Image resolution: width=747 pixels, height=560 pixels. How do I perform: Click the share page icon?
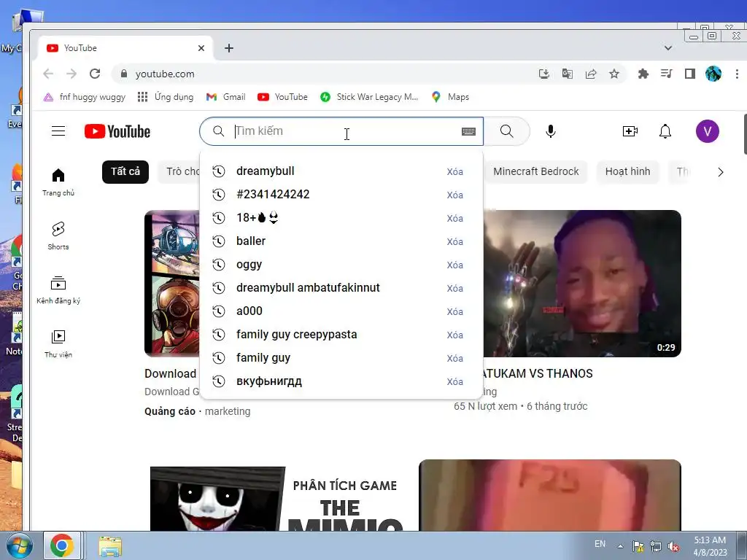pos(591,74)
